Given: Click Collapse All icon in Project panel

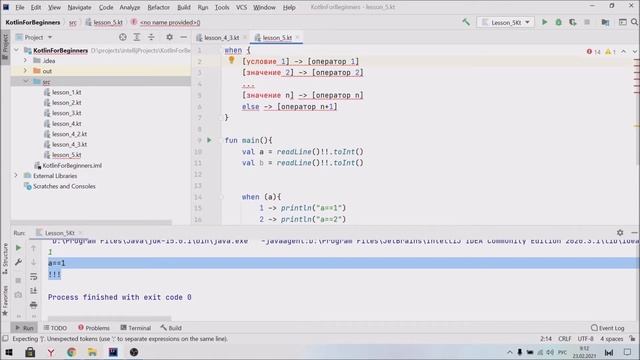Looking at the screenshot, I should click(151, 37).
